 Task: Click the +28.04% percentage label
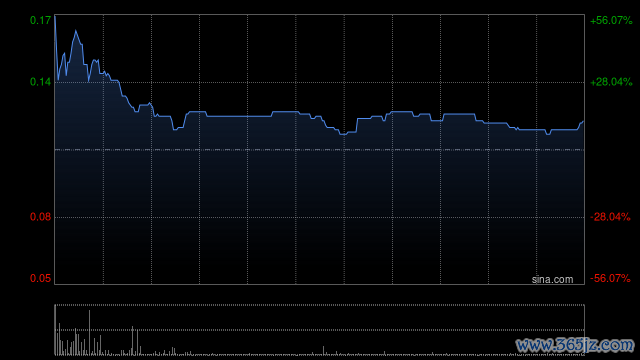(x=611, y=82)
